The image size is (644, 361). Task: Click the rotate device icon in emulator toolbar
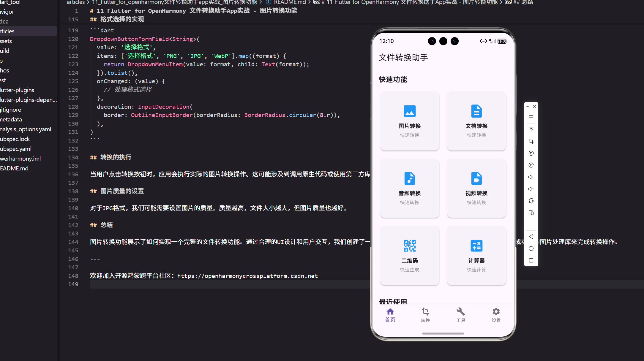[531, 153]
